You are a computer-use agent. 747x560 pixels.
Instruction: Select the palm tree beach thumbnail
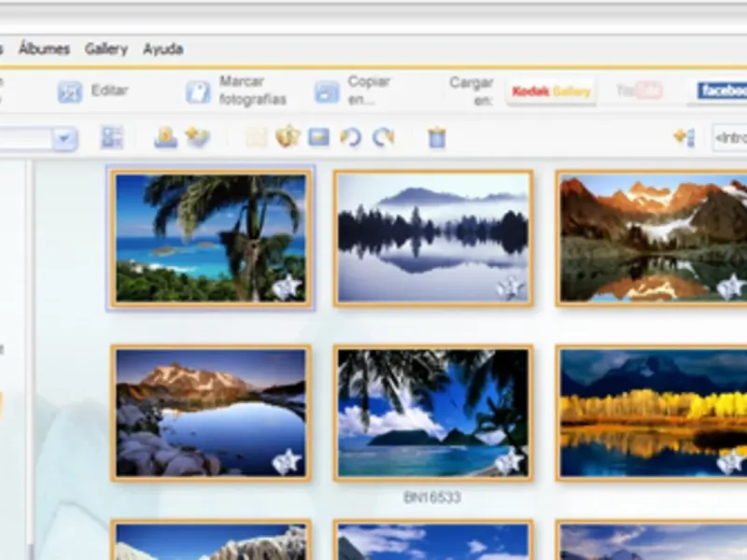211,239
